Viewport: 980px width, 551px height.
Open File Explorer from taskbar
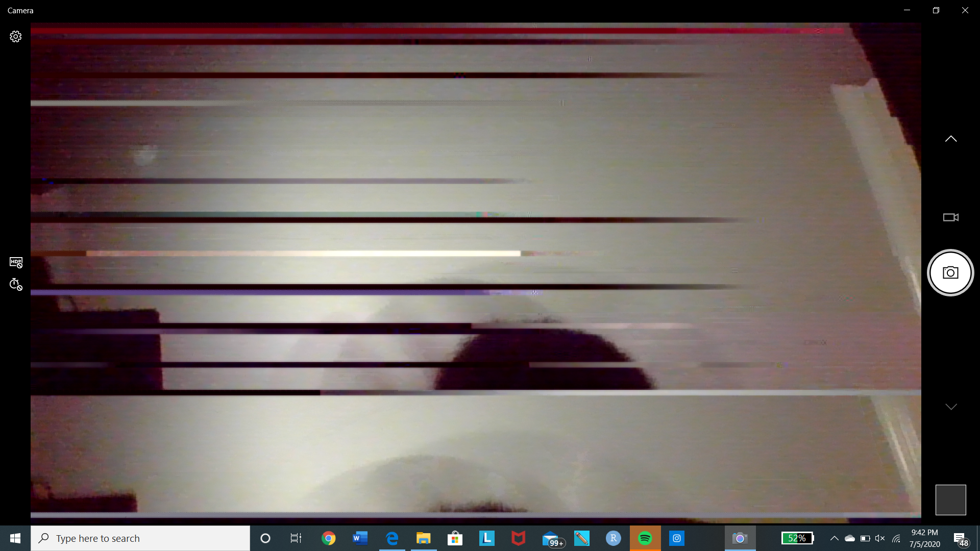[423, 538]
